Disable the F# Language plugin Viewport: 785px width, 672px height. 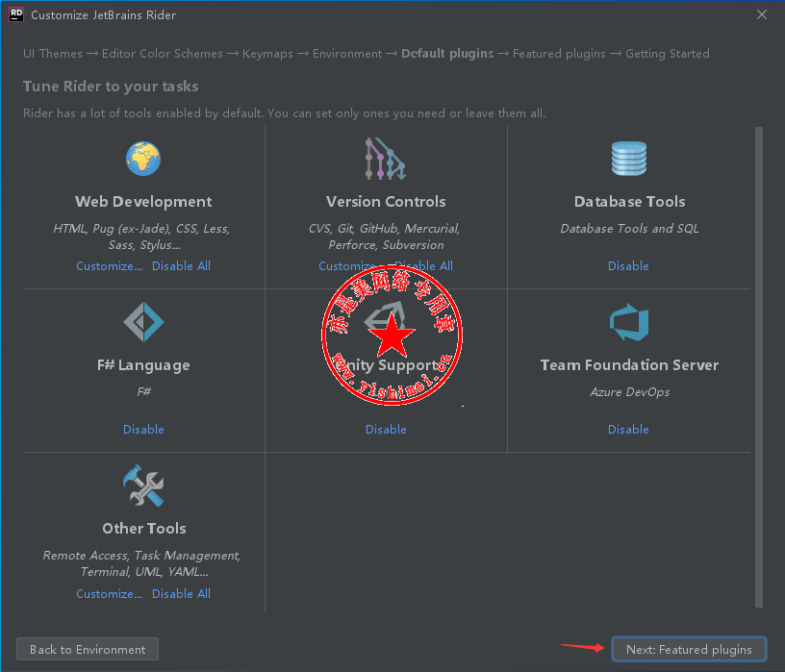pos(143,430)
